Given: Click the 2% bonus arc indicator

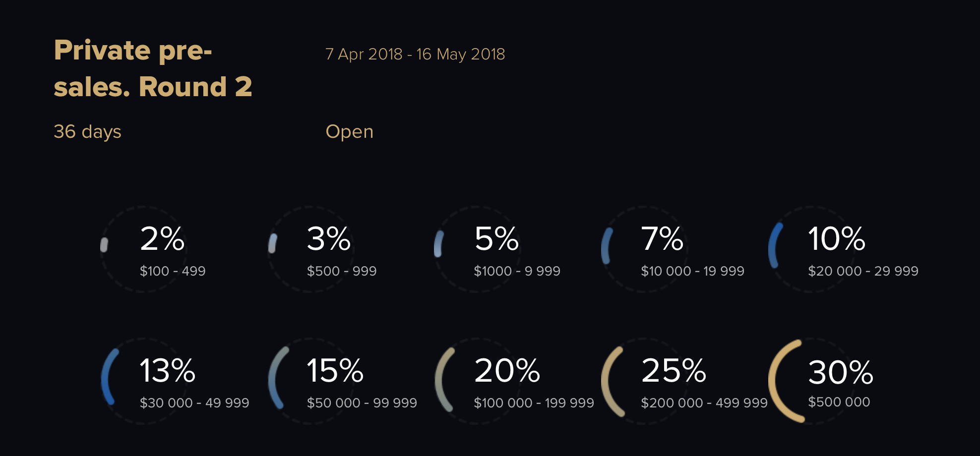Looking at the screenshot, I should point(104,245).
